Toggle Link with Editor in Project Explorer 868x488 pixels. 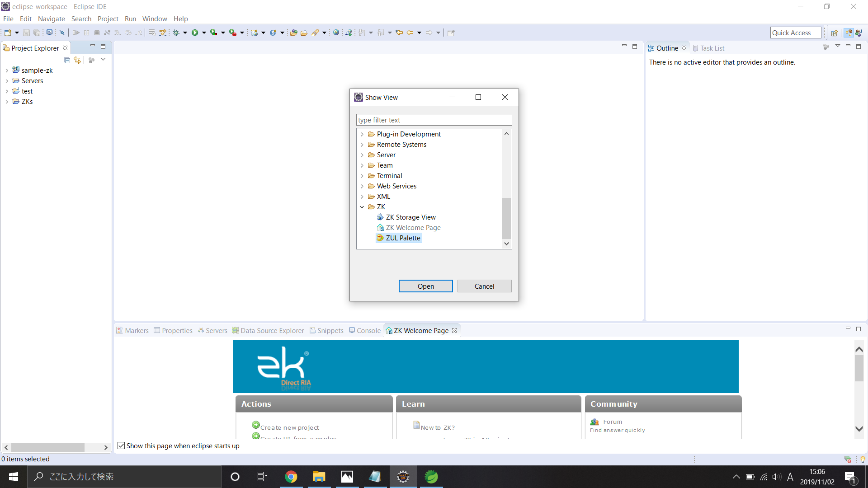(77, 60)
